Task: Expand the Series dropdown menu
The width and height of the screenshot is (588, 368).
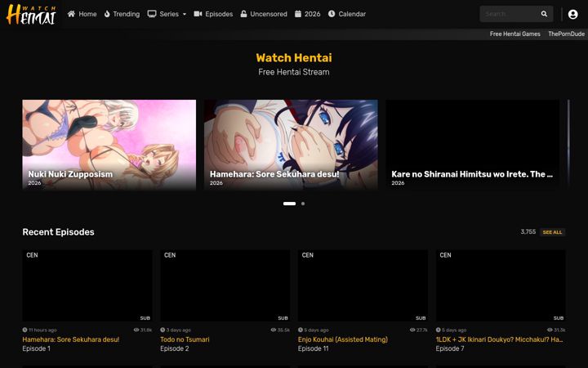Action: point(167,14)
